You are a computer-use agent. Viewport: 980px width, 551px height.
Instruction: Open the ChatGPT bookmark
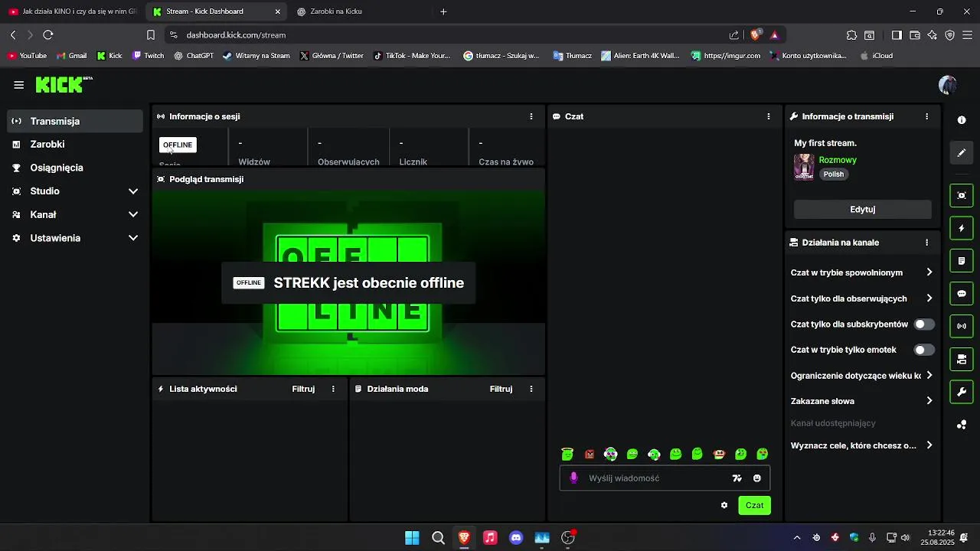coord(194,56)
